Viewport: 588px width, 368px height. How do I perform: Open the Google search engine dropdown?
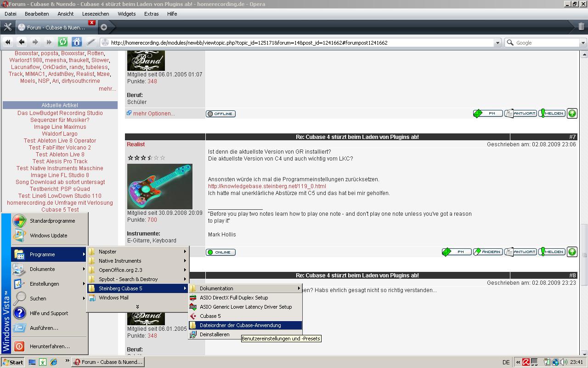click(583, 42)
